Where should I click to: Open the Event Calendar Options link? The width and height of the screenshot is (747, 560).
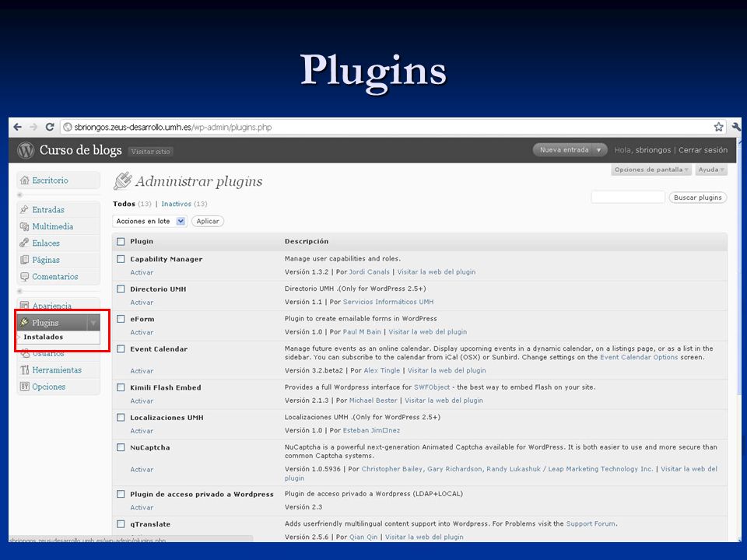(639, 357)
